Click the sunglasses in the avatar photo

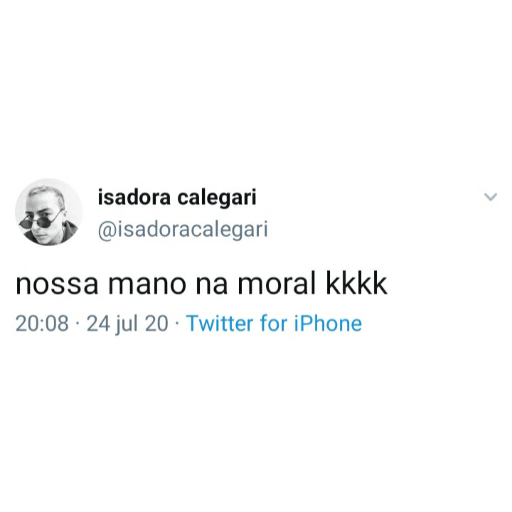(38, 221)
